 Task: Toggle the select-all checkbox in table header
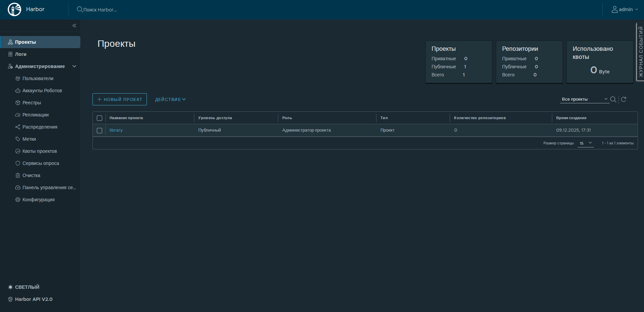pos(99,118)
